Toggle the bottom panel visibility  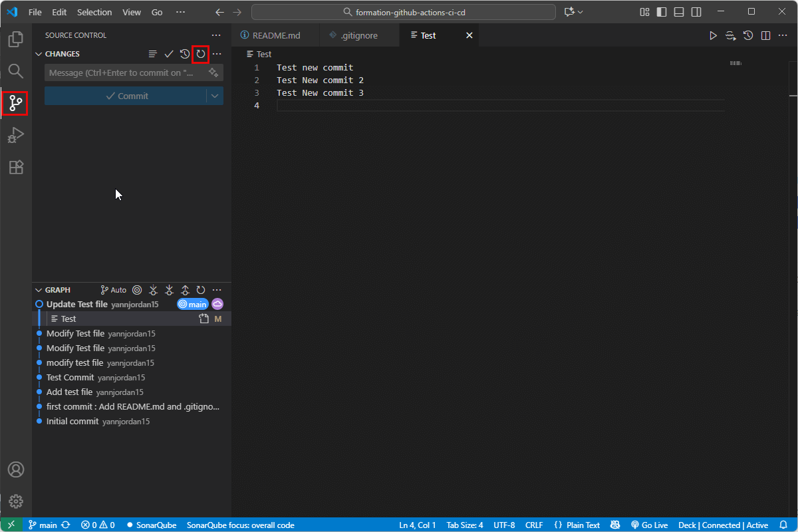pyautogui.click(x=678, y=12)
